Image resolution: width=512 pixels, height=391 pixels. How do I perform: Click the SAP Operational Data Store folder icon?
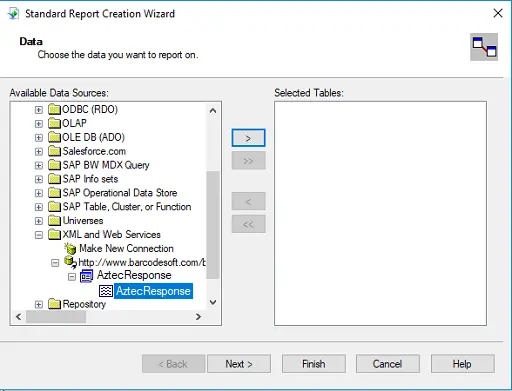(54, 193)
